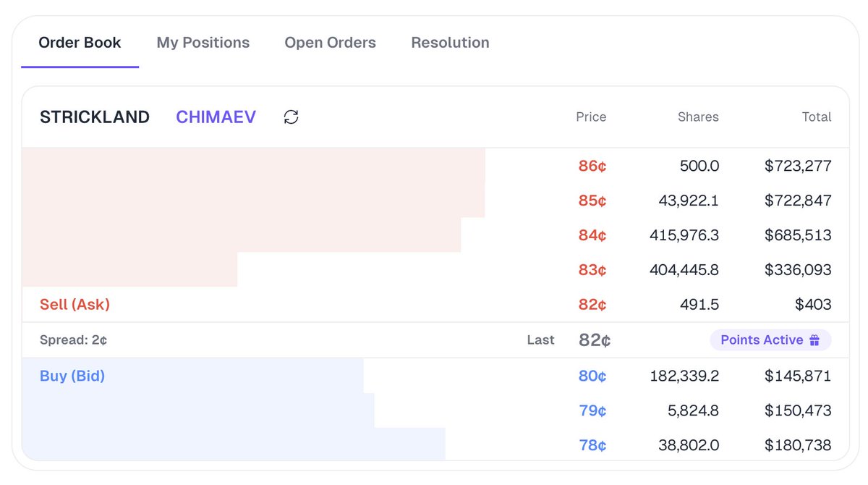Switch to the My Positions tab

(203, 43)
